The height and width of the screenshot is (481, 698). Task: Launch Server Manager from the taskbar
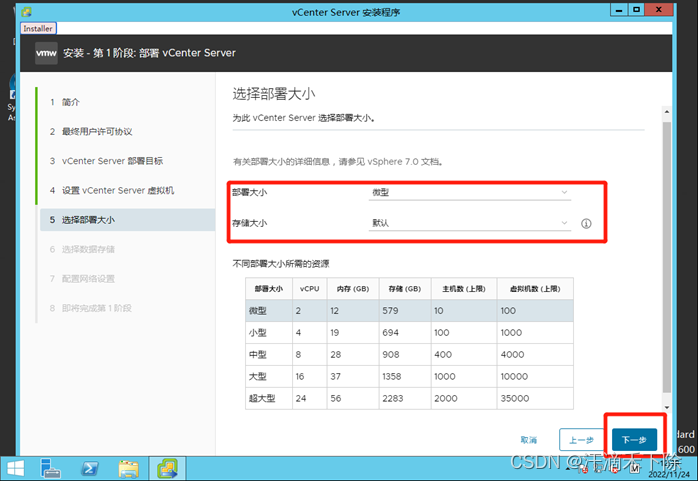point(52,468)
